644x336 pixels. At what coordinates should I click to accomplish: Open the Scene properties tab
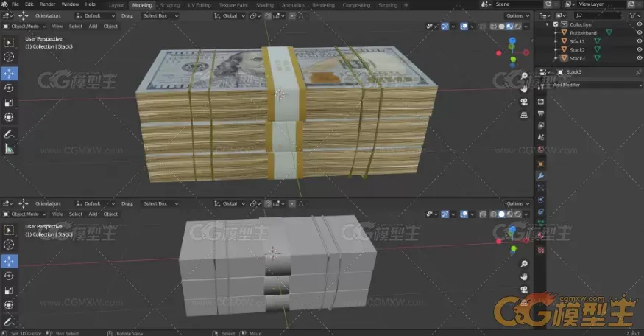(541, 137)
